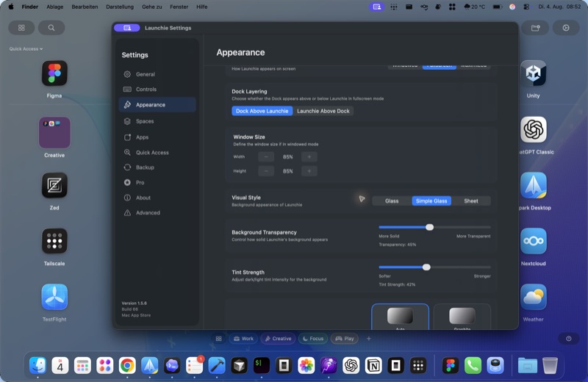
Task: Open the Bearbeiten menu
Action: pyautogui.click(x=85, y=7)
